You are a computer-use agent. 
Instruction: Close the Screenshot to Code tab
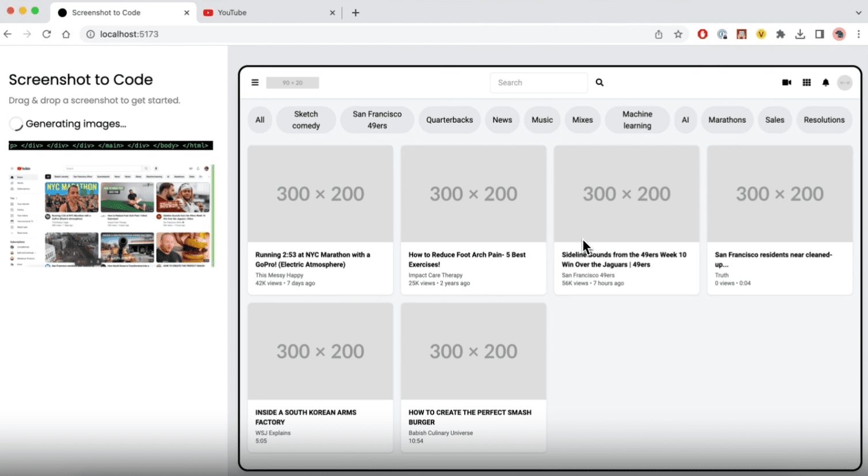pyautogui.click(x=187, y=13)
